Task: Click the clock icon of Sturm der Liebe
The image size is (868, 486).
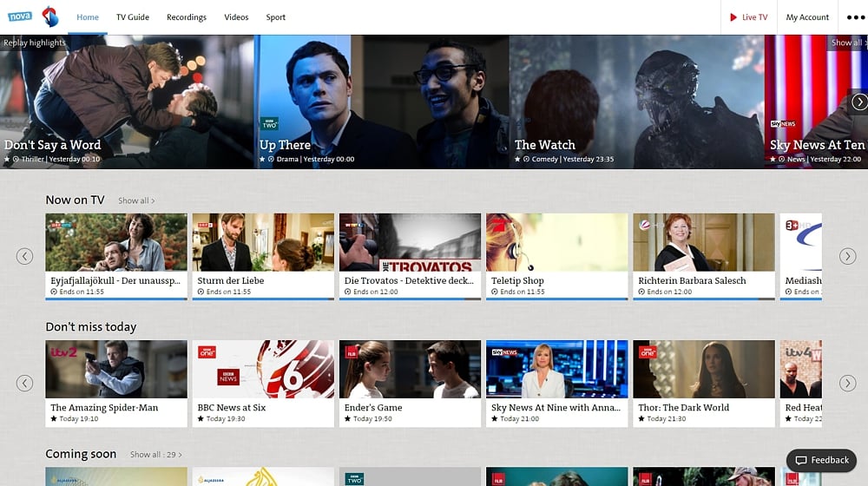Action: coord(201,292)
